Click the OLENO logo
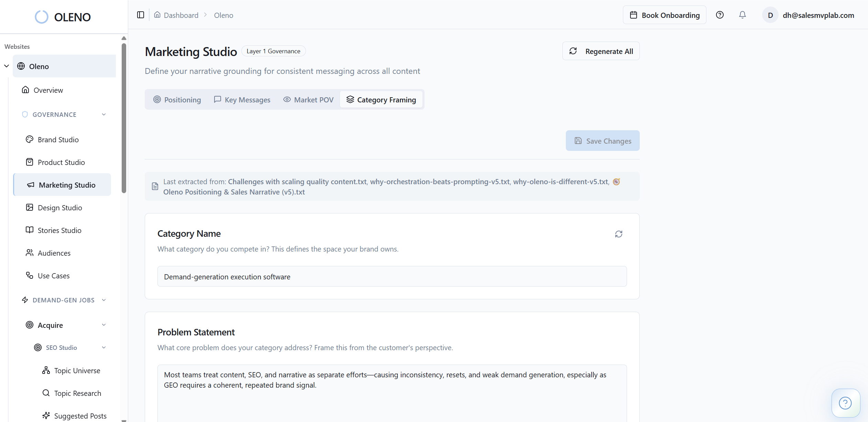This screenshot has height=422, width=868. 63,17
